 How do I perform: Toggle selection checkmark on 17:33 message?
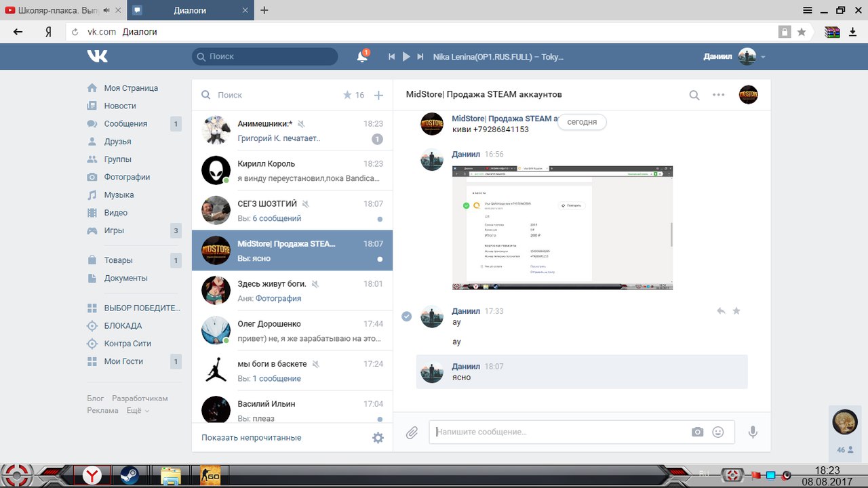(x=407, y=317)
